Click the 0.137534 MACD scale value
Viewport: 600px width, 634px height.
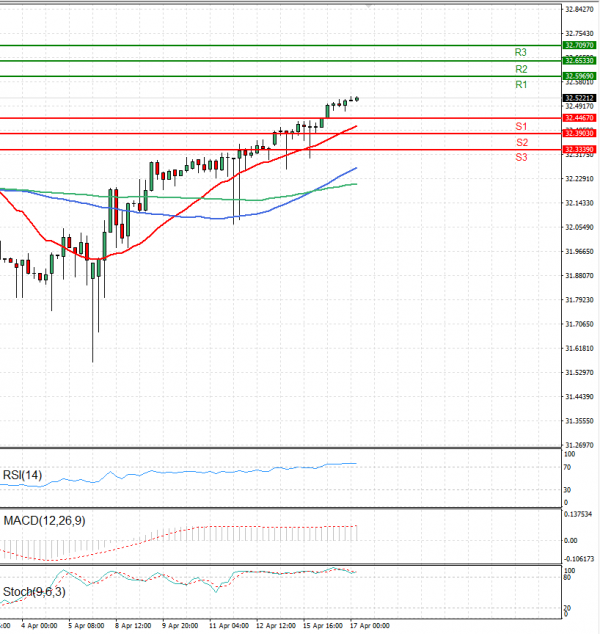coord(579,514)
